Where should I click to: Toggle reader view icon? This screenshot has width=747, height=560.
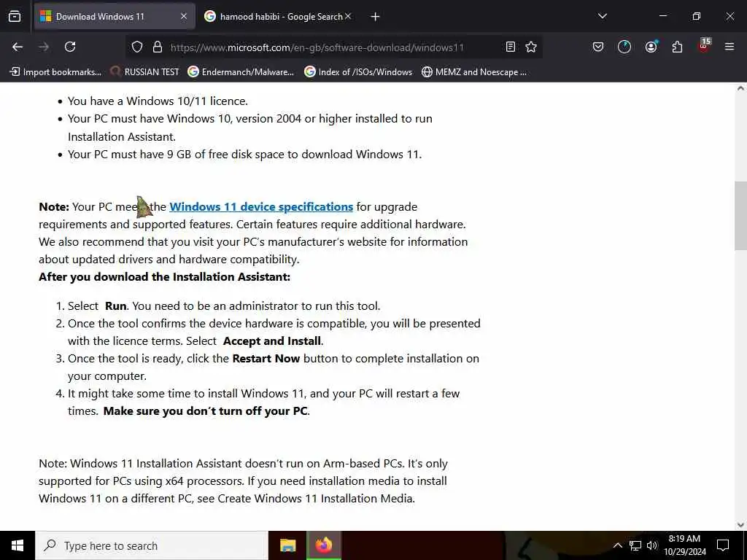tap(510, 47)
